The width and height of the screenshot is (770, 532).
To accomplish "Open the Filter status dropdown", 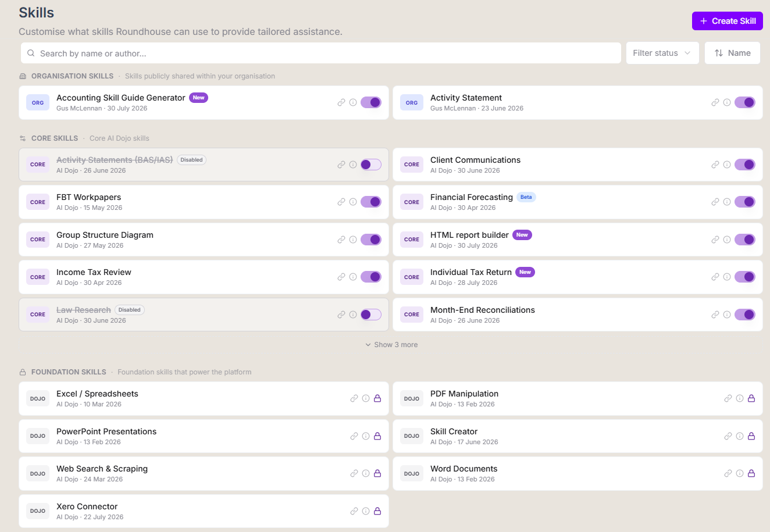I will pos(662,53).
